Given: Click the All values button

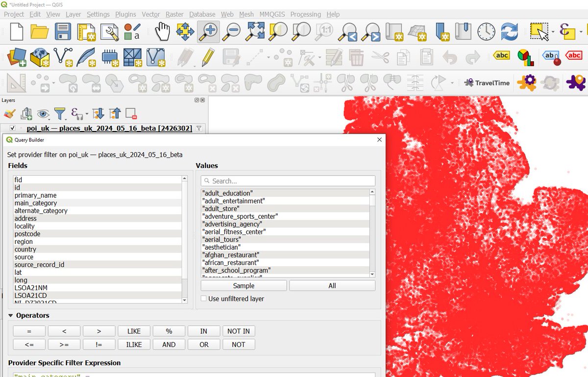Looking at the screenshot, I should point(332,285).
